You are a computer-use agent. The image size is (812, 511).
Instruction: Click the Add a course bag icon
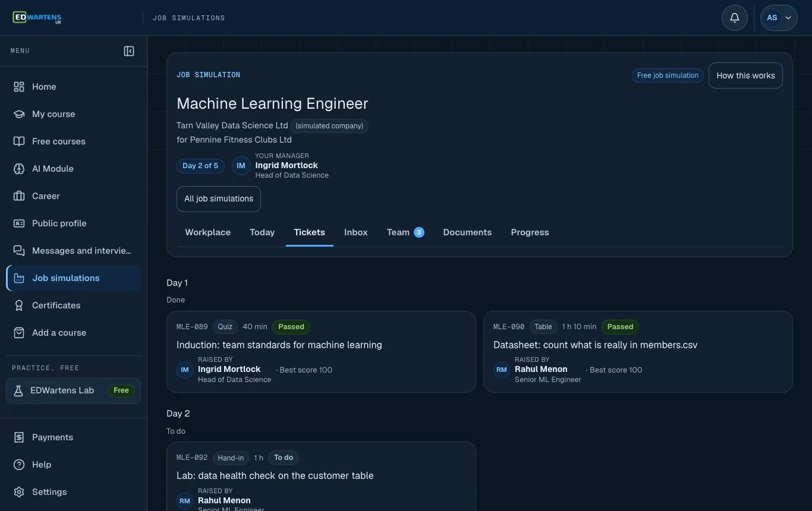point(19,333)
